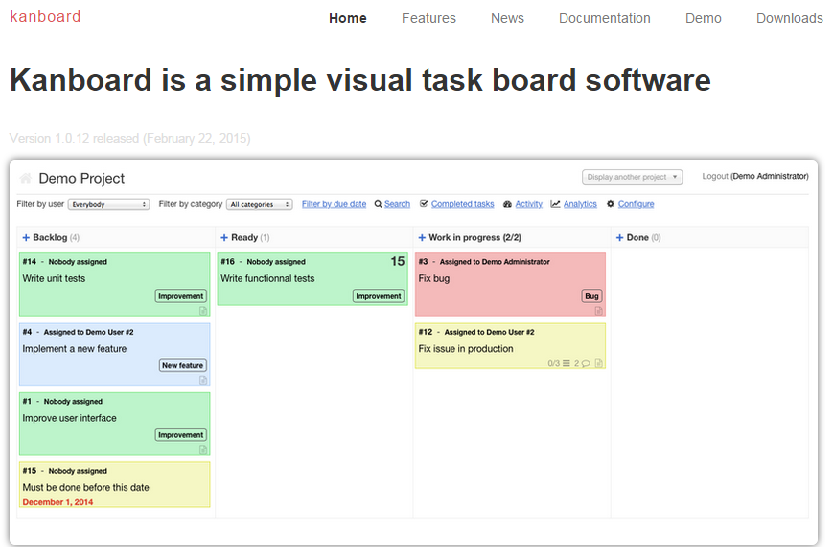Open the comments bubble icon on task #12
Screen dimensions: 825x547
coord(586,363)
